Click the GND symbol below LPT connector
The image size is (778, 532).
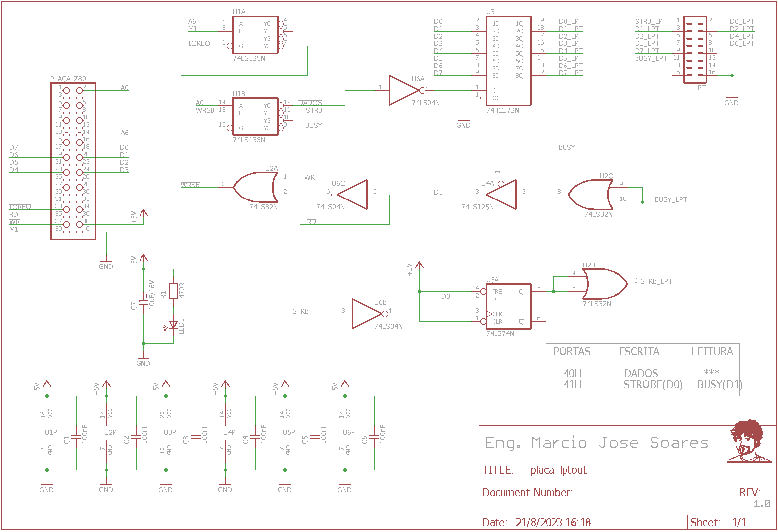pyautogui.click(x=731, y=99)
